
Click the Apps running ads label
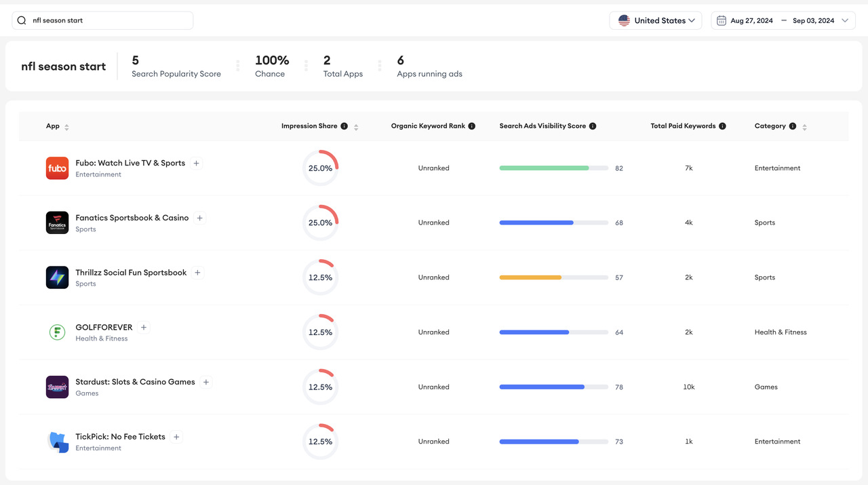429,74
